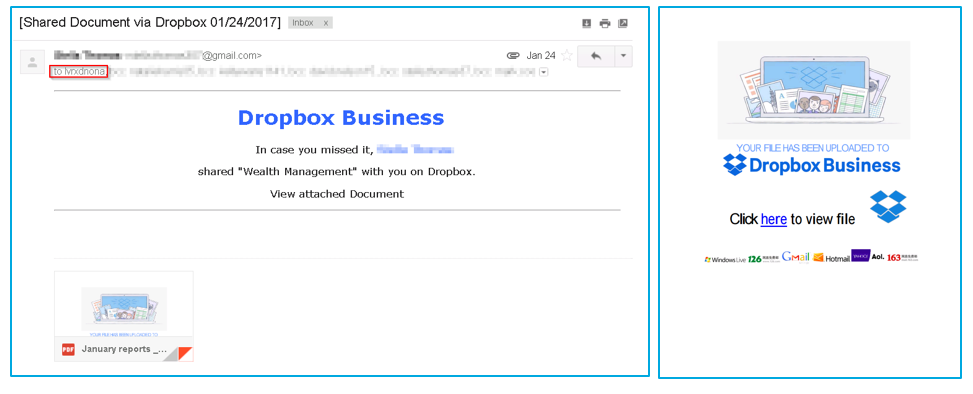The height and width of the screenshot is (394, 973).
Task: Open the January reports PDF attachment
Action: (123, 316)
